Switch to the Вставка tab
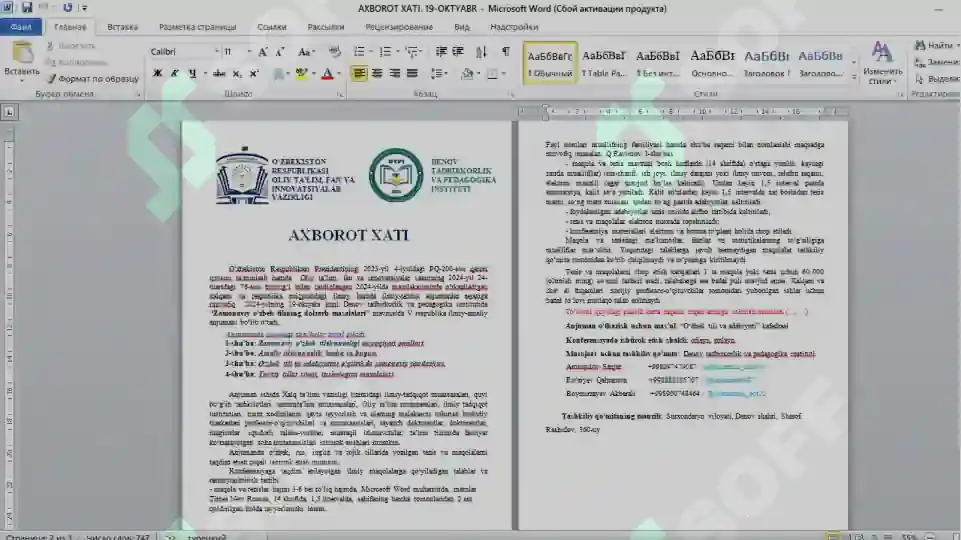Image resolution: width=961 pixels, height=540 pixels. pyautogui.click(x=123, y=27)
